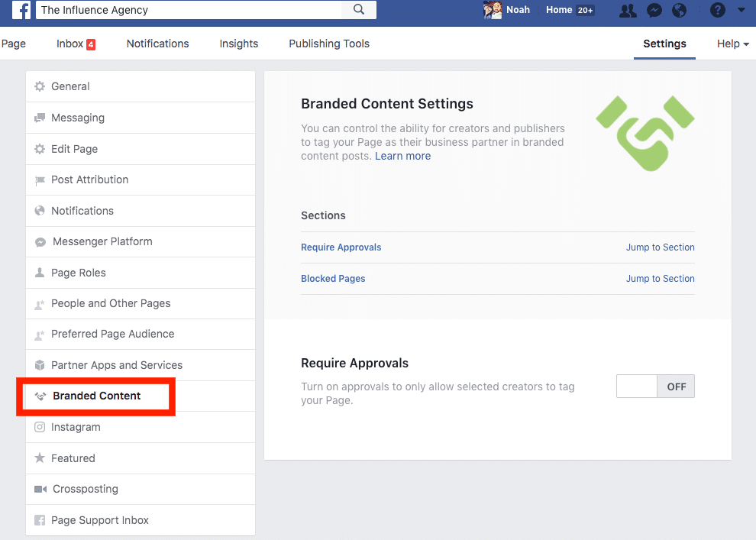Click the Home link in top bar

point(559,10)
